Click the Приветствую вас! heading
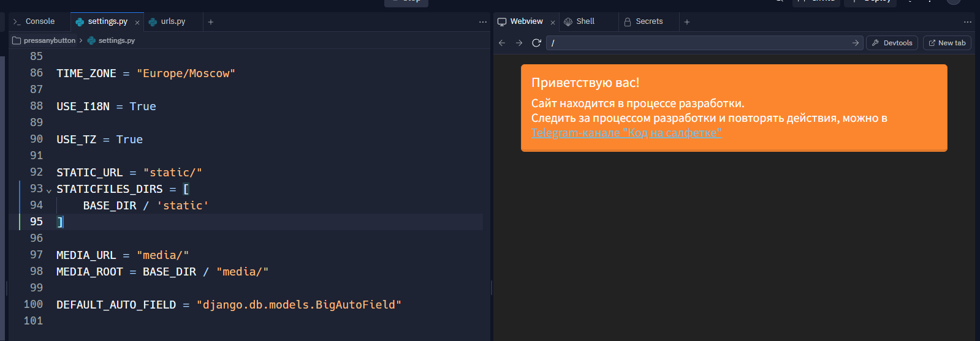 click(585, 83)
